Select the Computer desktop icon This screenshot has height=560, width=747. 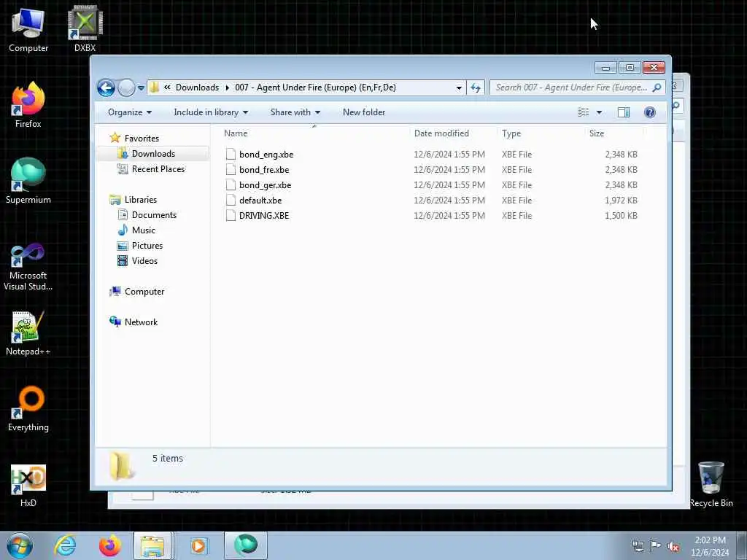click(28, 29)
